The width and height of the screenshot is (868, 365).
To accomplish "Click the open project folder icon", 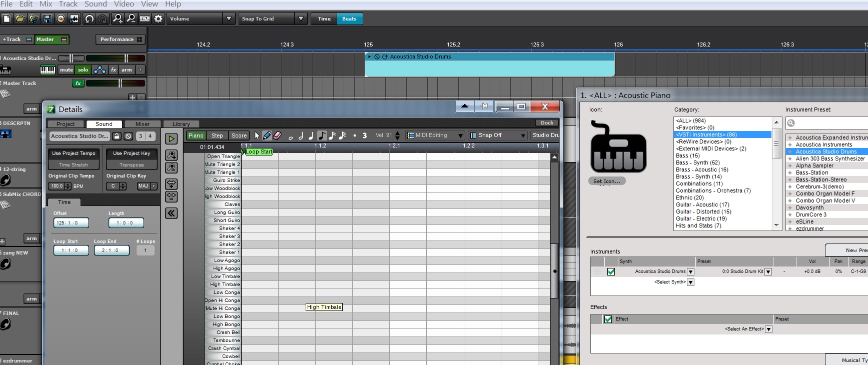I will pyautogui.click(x=20, y=19).
